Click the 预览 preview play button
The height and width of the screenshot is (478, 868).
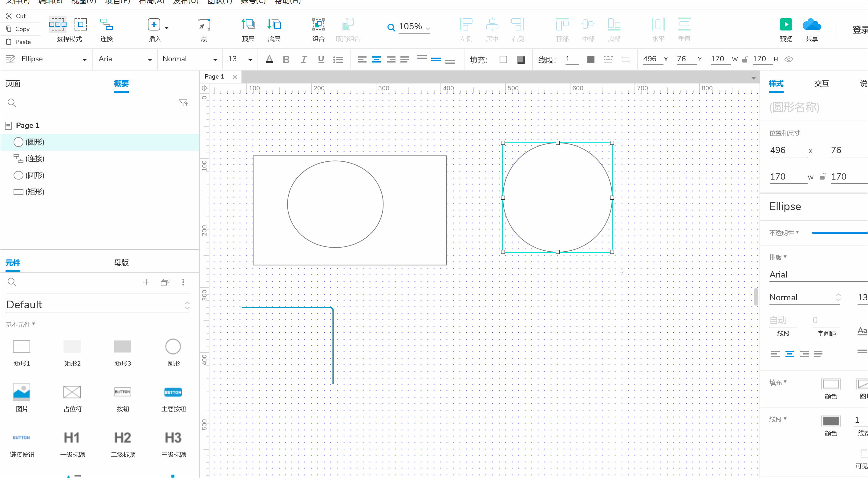point(785,25)
